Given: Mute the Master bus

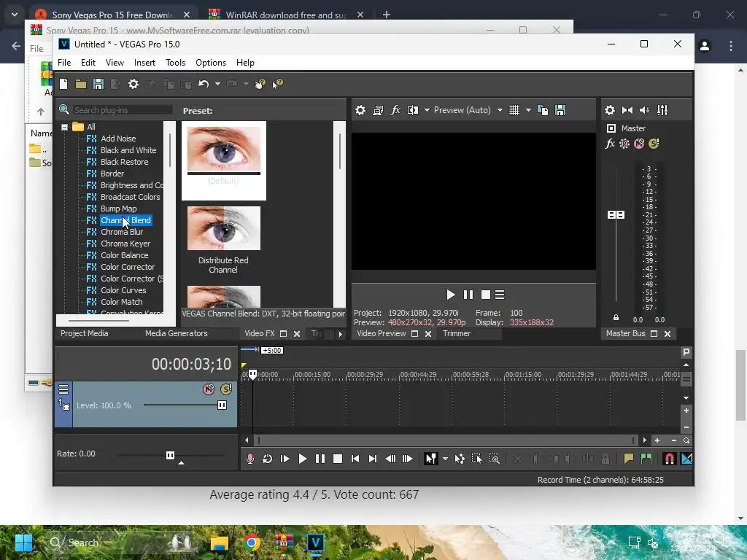Looking at the screenshot, I should [639, 144].
